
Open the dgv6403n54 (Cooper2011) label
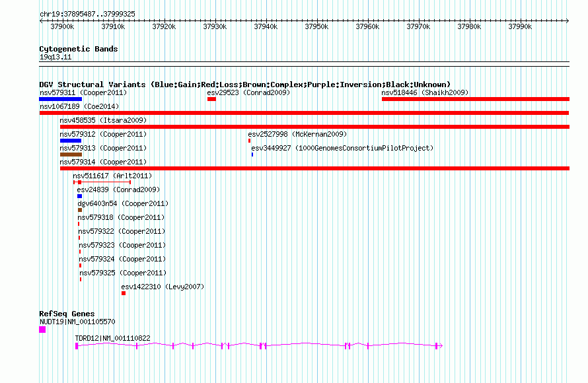(x=123, y=203)
